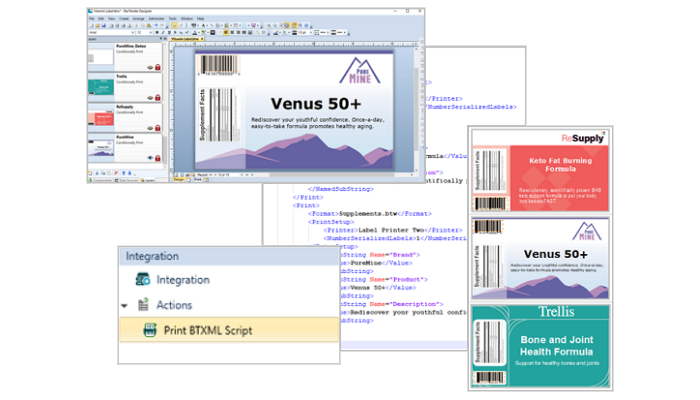Screen dimensions: 700x400
Task: Toggle visibility eye on PureMine template
Action: pos(149,157)
